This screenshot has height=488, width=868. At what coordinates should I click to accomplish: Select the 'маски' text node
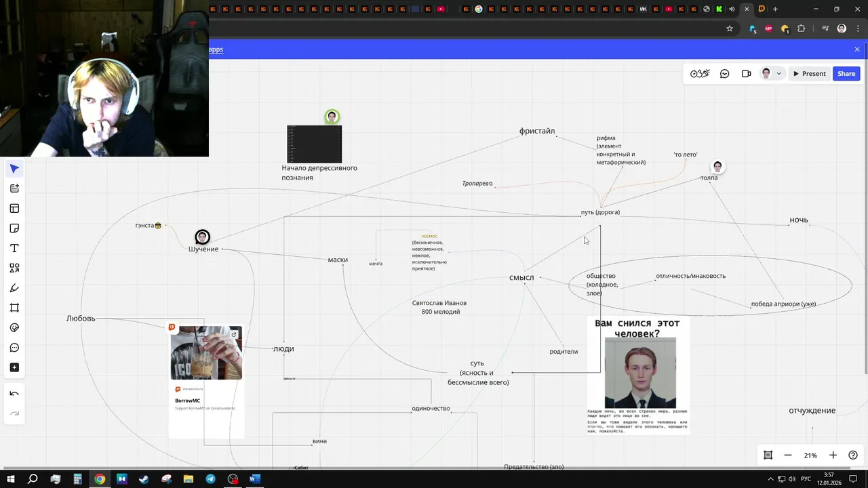(338, 260)
